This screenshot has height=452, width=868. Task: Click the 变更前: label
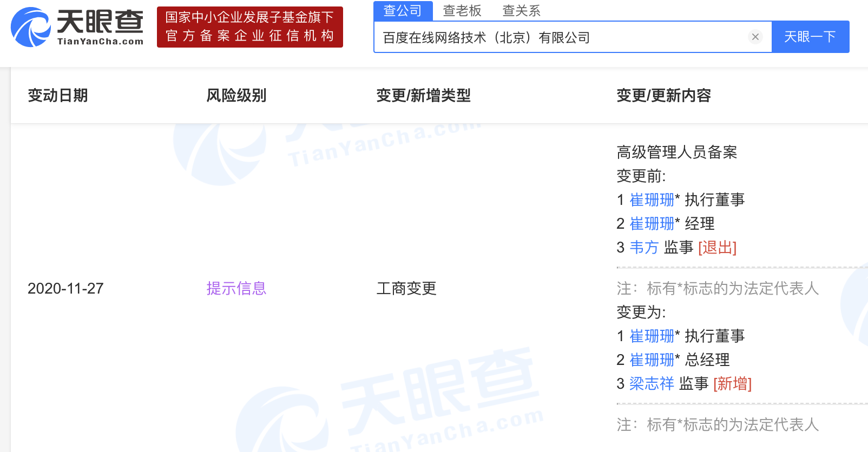pos(641,176)
